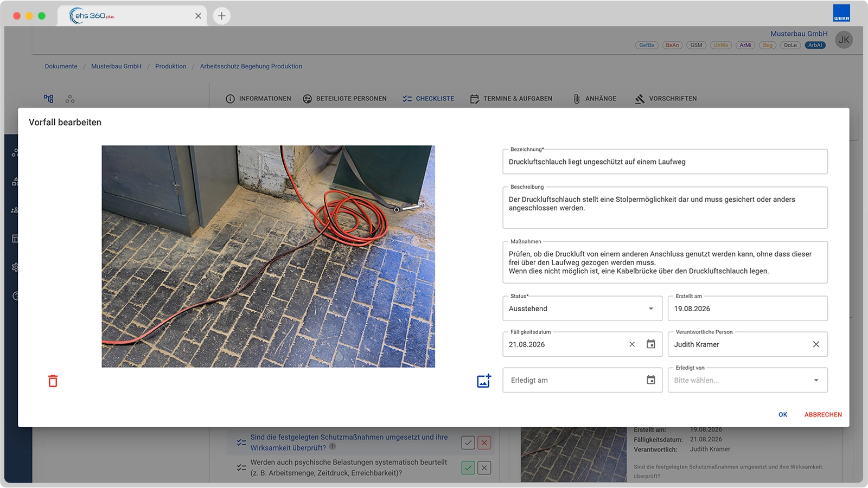Cancel editing with Abbrechen
Image resolution: width=868 pixels, height=488 pixels.
tap(823, 415)
